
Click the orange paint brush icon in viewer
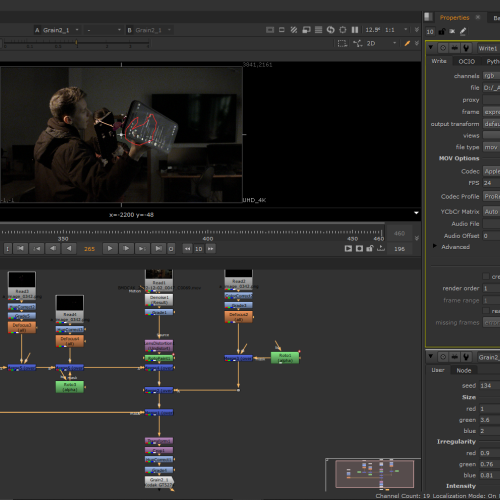(x=407, y=43)
